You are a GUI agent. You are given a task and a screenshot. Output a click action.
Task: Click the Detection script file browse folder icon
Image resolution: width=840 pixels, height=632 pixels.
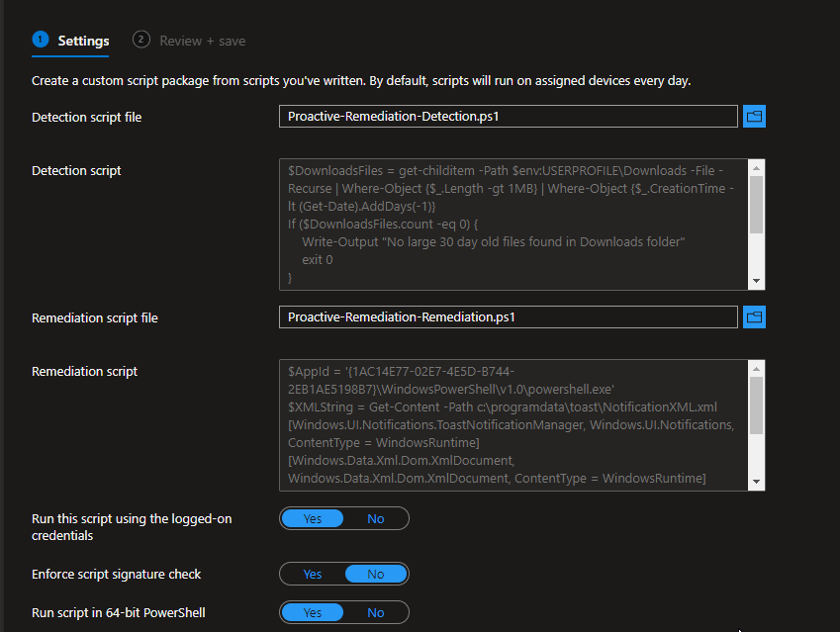tap(754, 117)
